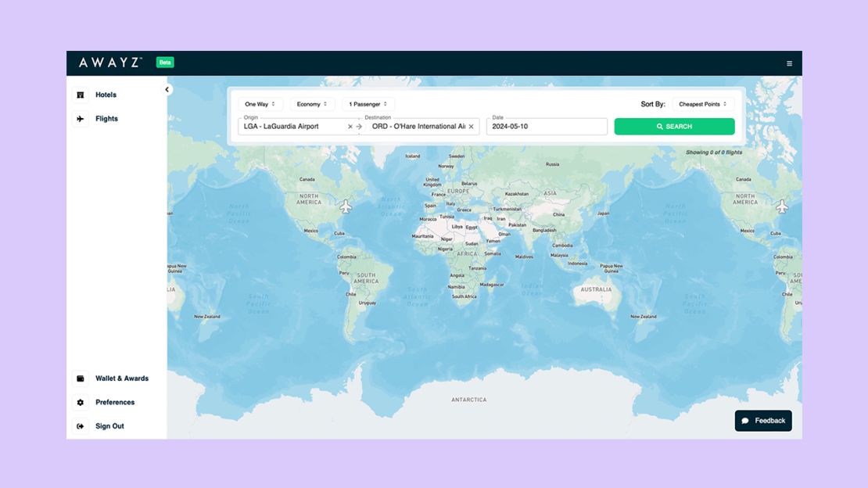Screen dimensions: 868x488
Task: Collapse the sidebar with the chevron
Action: point(167,89)
